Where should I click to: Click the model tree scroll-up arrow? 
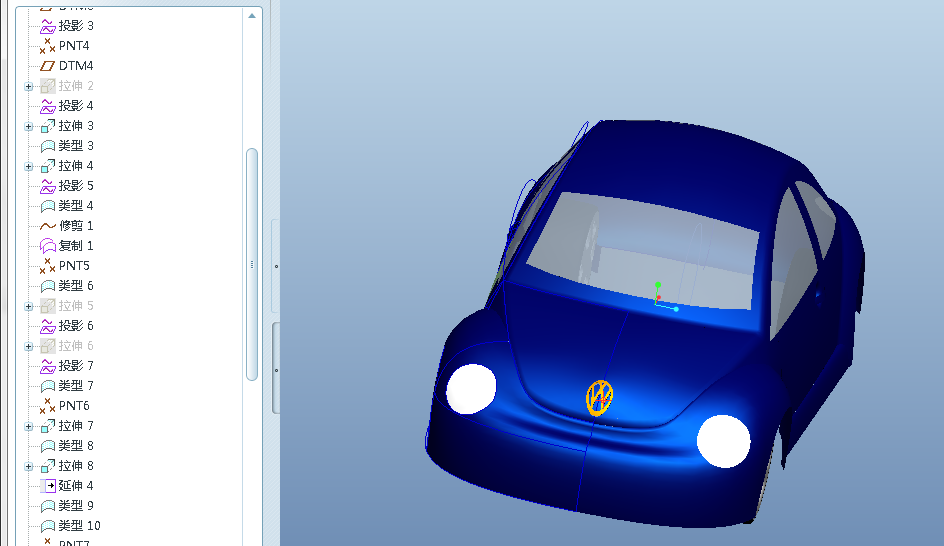coord(252,16)
